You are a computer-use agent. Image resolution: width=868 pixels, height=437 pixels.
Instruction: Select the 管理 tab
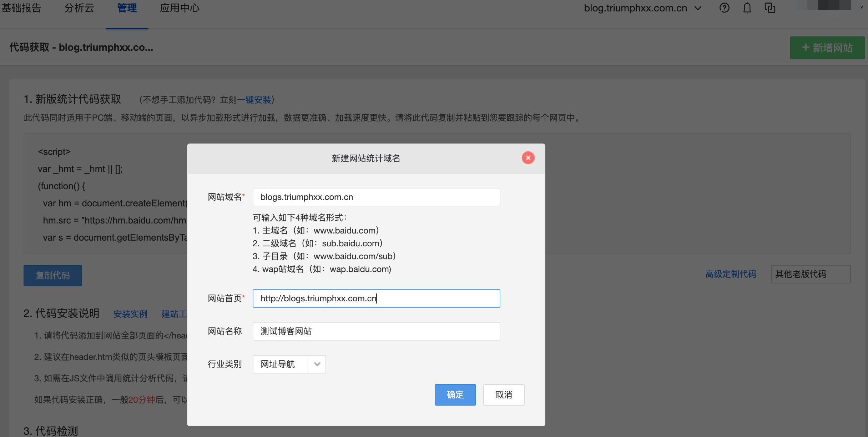(127, 8)
